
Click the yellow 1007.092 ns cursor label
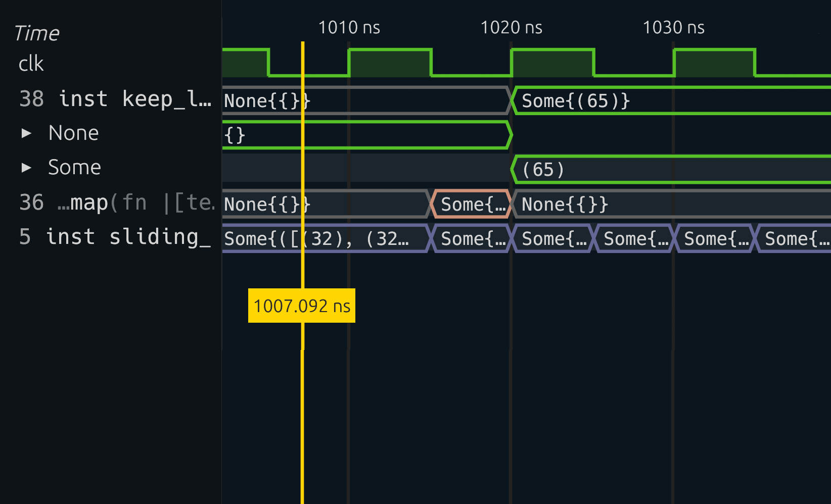(302, 306)
